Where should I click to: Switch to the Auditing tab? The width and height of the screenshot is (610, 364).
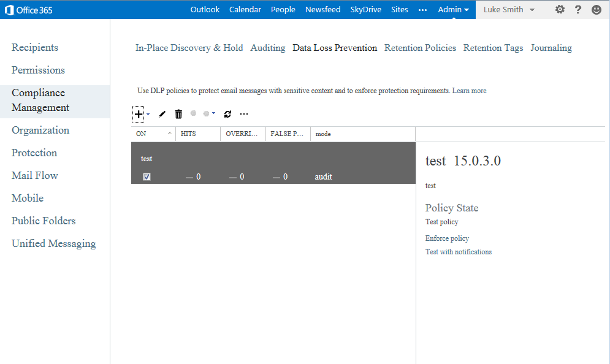(x=268, y=48)
